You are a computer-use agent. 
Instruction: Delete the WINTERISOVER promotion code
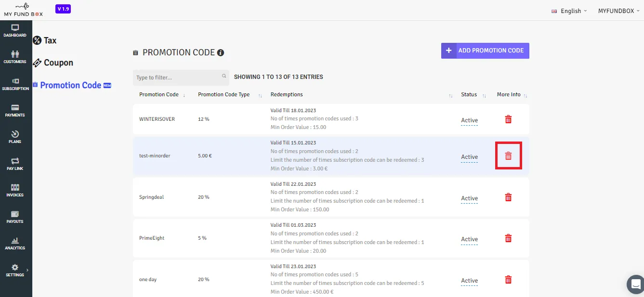(x=508, y=119)
